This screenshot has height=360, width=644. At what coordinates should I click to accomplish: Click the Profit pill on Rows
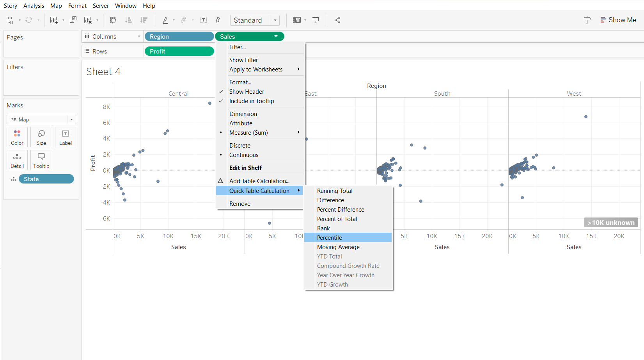point(179,52)
